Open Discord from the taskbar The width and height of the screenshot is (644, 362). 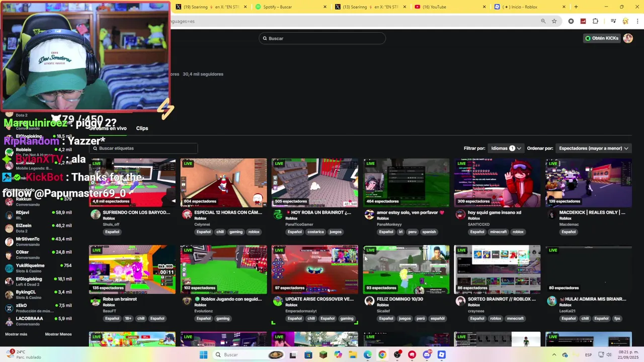(427, 355)
